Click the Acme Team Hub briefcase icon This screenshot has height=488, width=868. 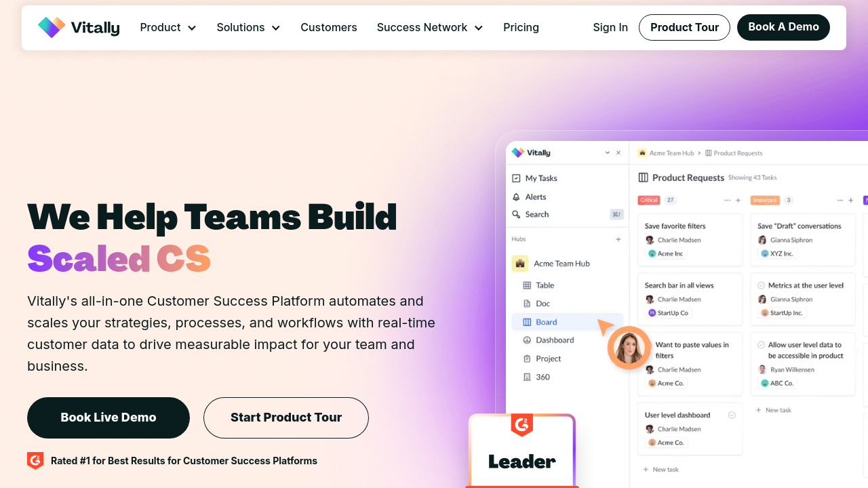point(520,264)
